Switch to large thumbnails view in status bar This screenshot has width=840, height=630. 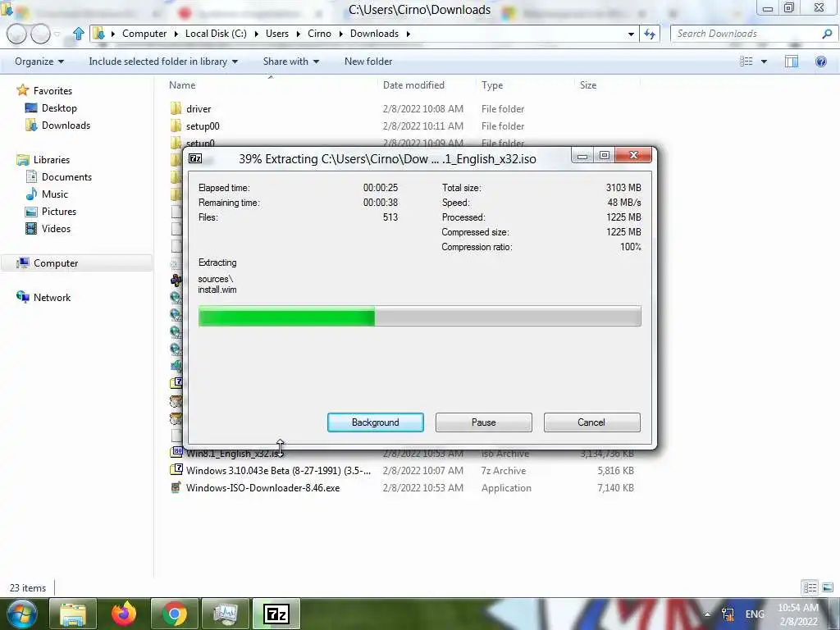[828, 587]
